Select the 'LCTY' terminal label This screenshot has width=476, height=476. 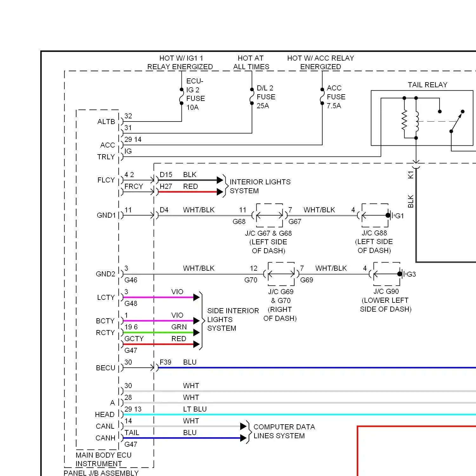106,298
